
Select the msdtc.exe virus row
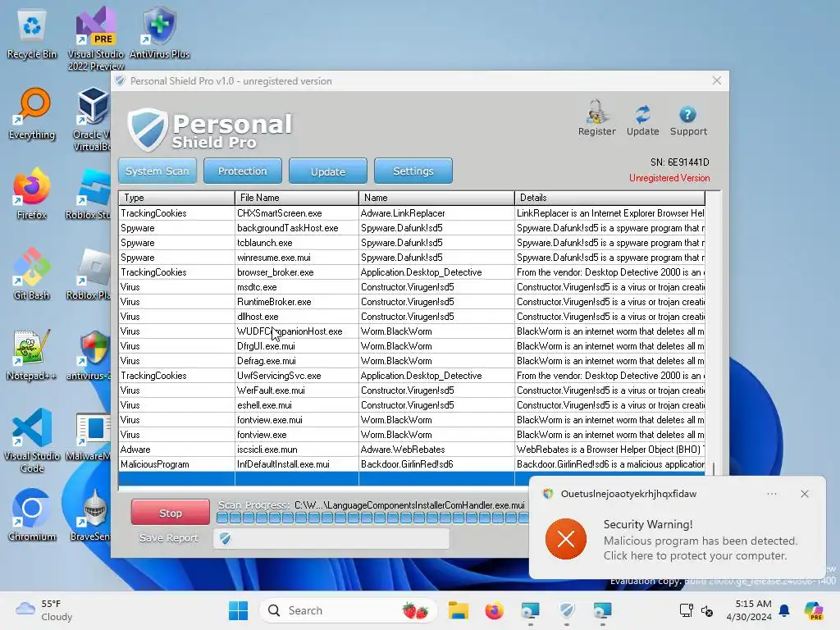[412, 287]
